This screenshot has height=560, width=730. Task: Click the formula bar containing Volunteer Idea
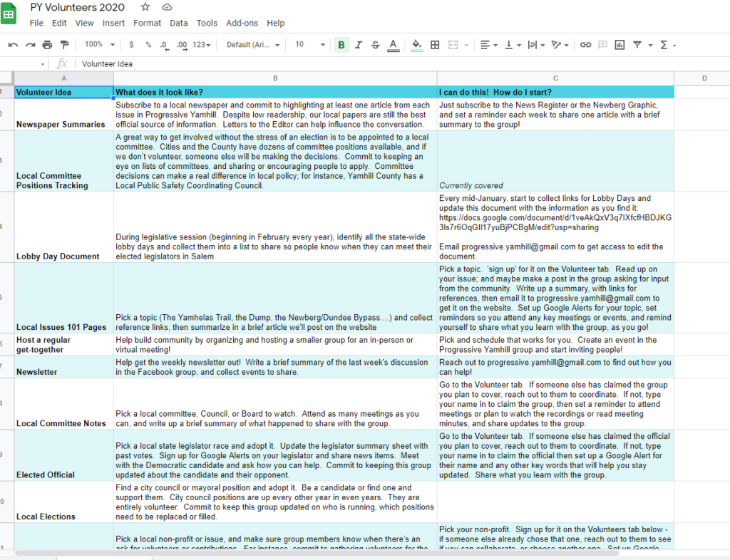(356, 63)
